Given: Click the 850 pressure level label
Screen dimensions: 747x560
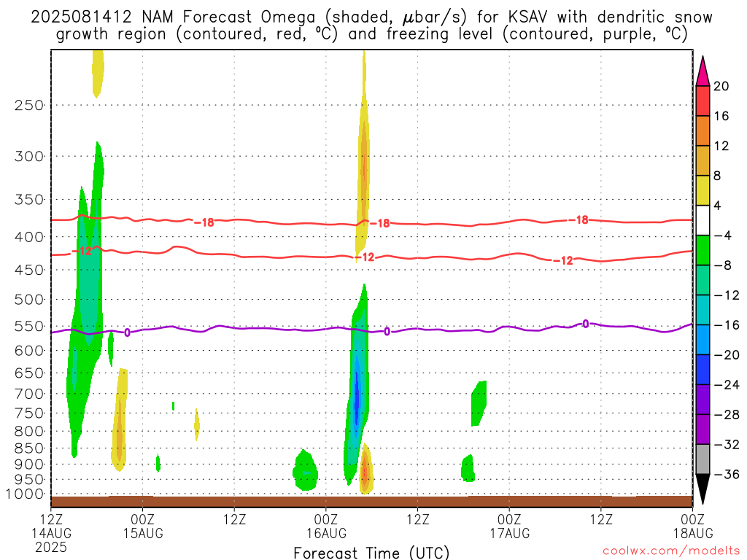Looking at the screenshot, I should click(x=29, y=448).
